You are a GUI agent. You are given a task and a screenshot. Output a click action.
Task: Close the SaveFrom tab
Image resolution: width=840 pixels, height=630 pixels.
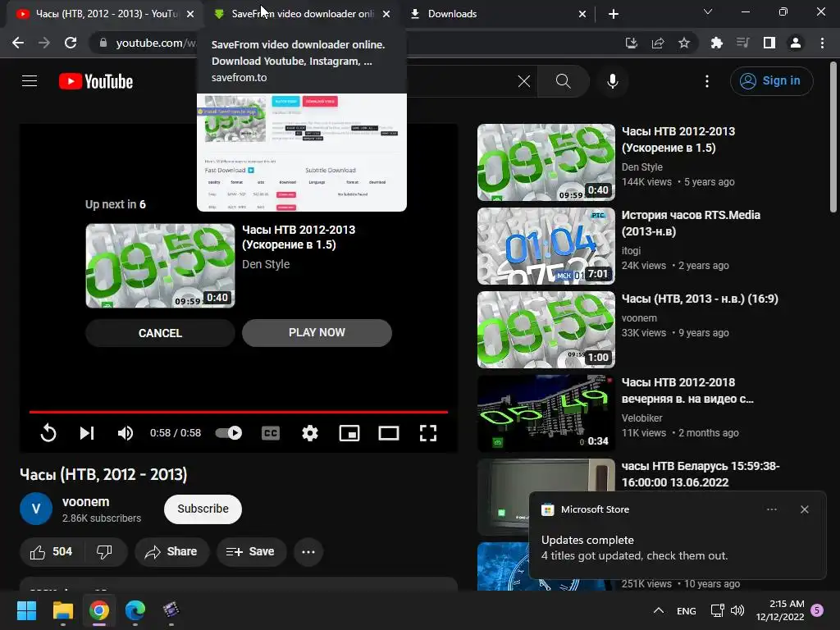click(386, 14)
